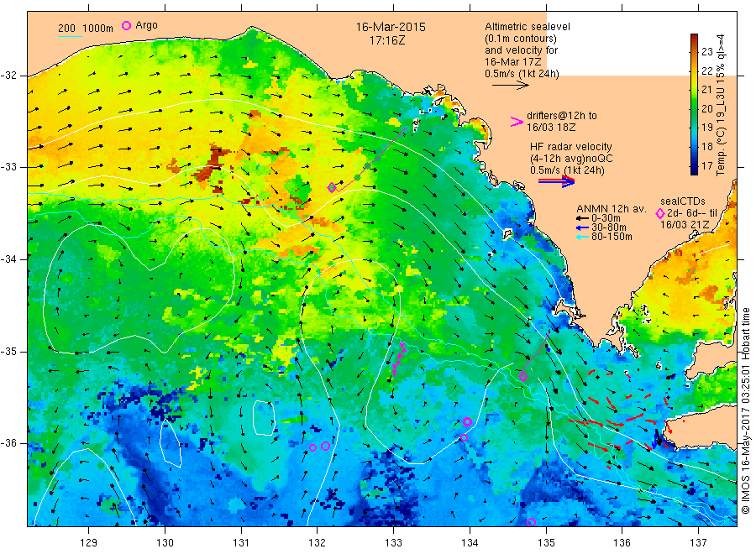Click the '200 1000m' depth contour label
This screenshot has width=756, height=554.
(x=86, y=29)
